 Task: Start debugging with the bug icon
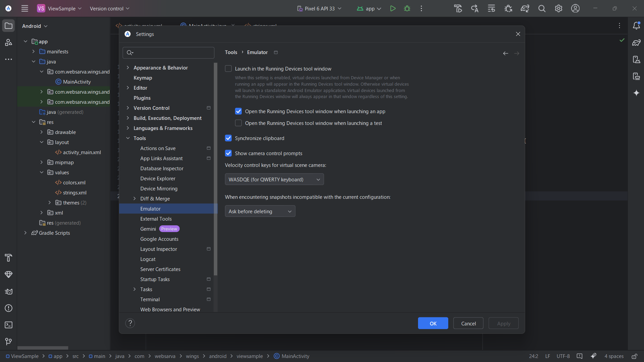tap(407, 8)
